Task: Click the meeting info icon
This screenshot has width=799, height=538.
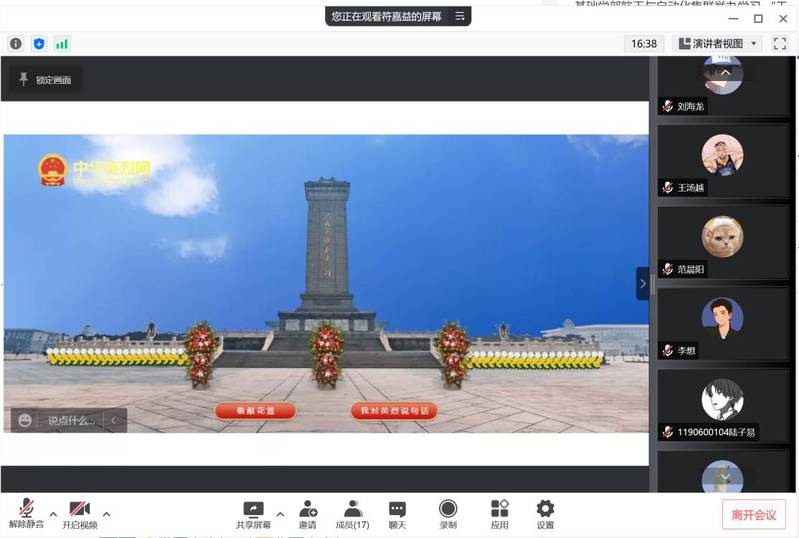Action: (16, 44)
